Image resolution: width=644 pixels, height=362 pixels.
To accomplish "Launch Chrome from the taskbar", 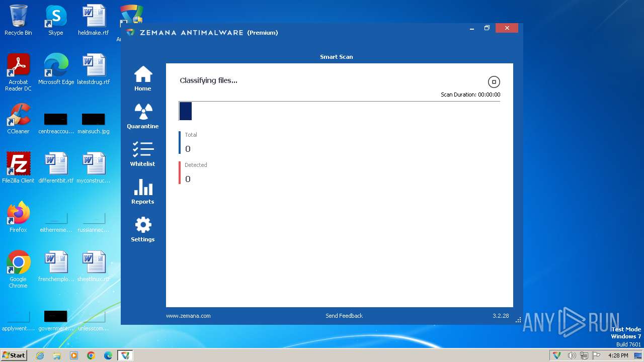I will click(91, 355).
